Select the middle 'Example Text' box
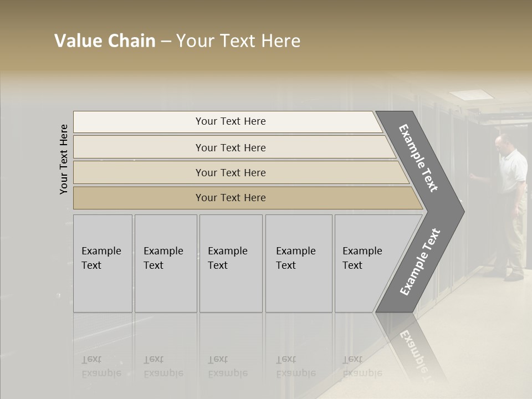The width and height of the screenshot is (532, 399). coord(231,263)
